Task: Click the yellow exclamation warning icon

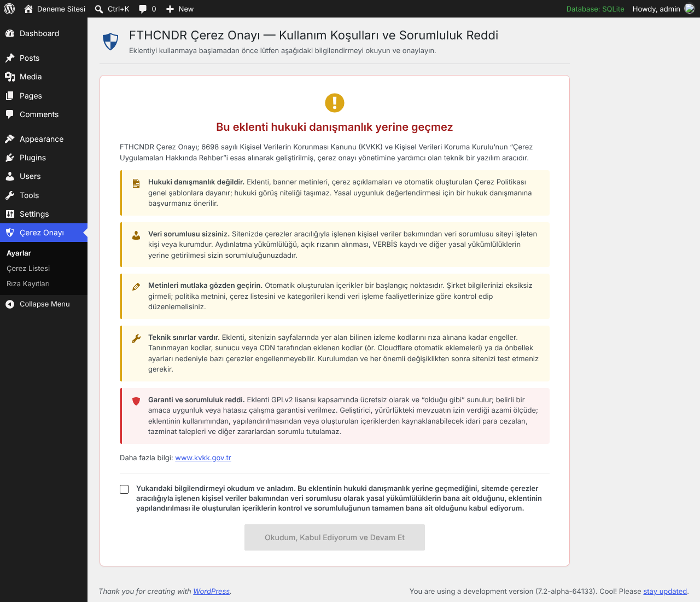Action: (x=335, y=102)
